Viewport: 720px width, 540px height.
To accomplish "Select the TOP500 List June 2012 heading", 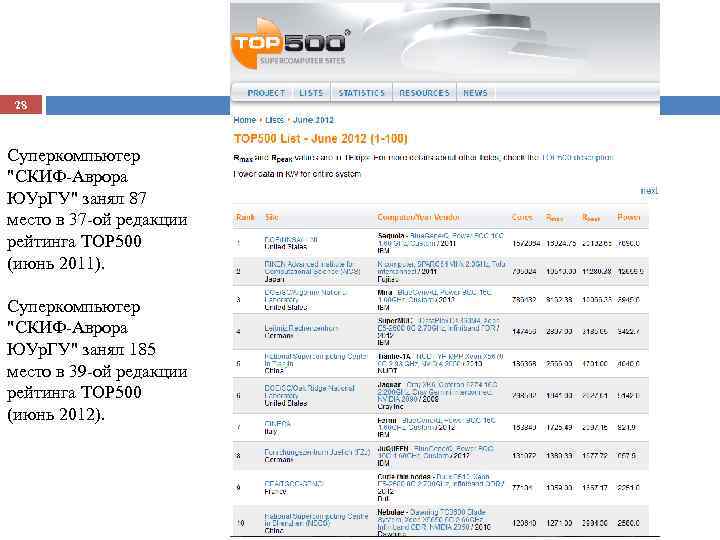I will pyautogui.click(x=320, y=139).
